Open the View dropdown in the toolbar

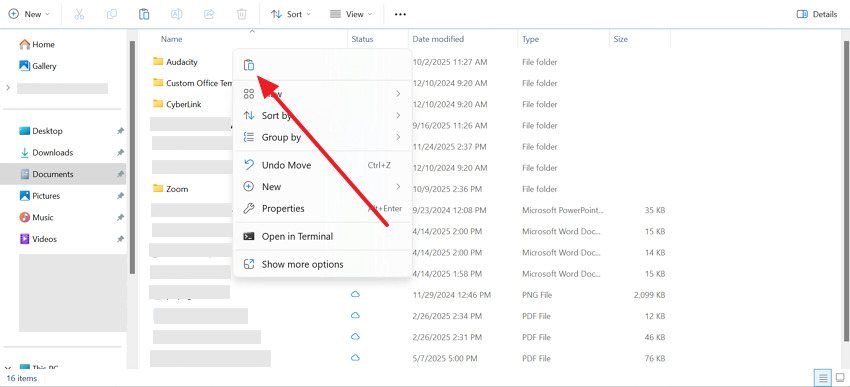pos(351,14)
